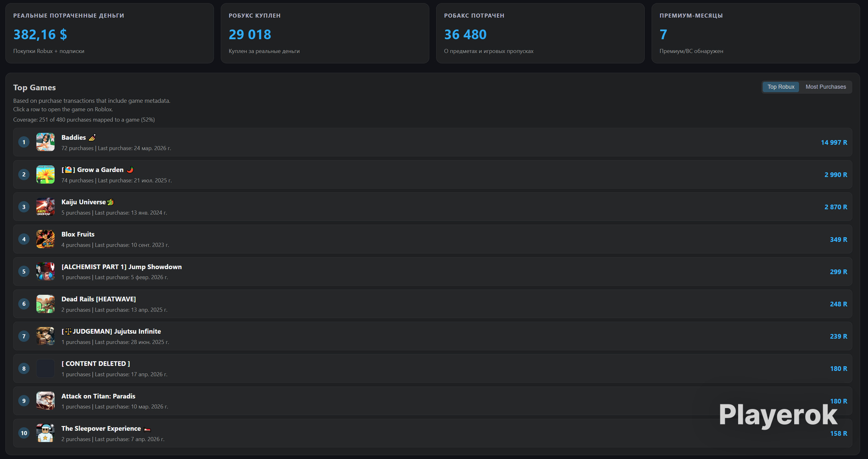Click the 180 R amount for CONTENT DELETED
868x459 pixels.
[839, 369]
